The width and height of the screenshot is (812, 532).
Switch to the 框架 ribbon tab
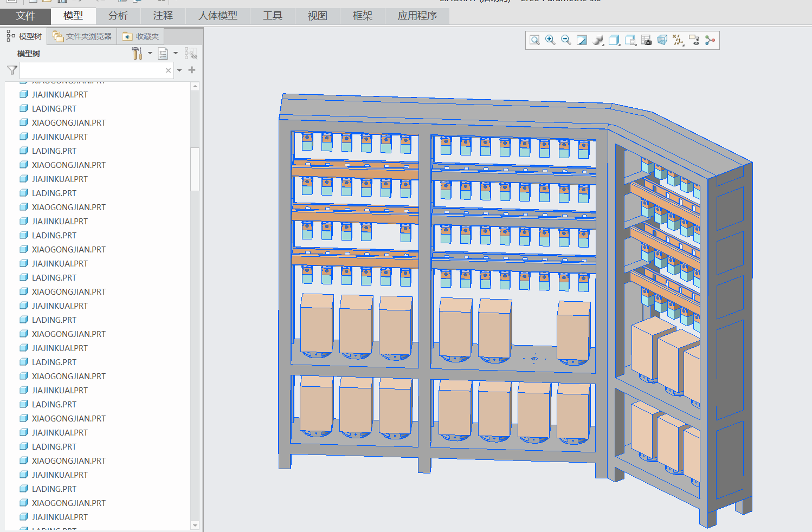coord(363,16)
